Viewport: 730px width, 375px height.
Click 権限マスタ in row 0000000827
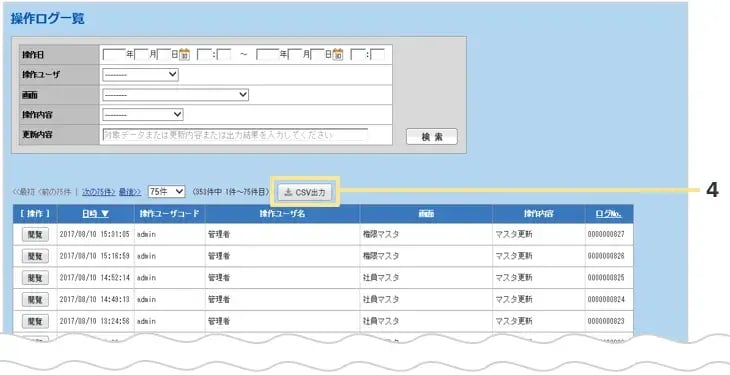(381, 234)
